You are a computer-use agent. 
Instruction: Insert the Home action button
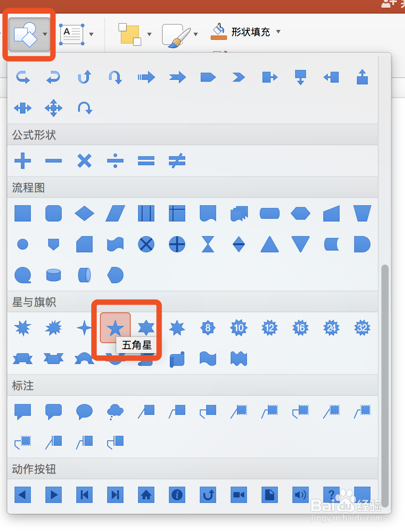146,494
